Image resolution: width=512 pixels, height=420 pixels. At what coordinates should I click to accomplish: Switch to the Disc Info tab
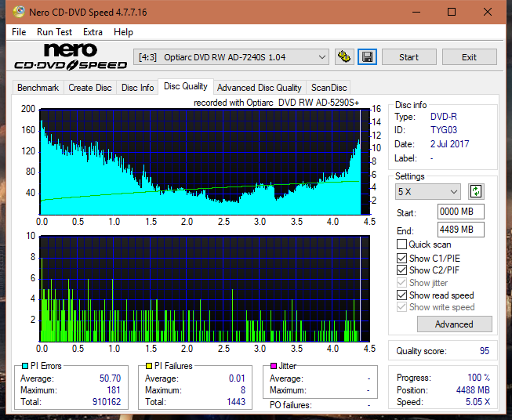(x=137, y=88)
